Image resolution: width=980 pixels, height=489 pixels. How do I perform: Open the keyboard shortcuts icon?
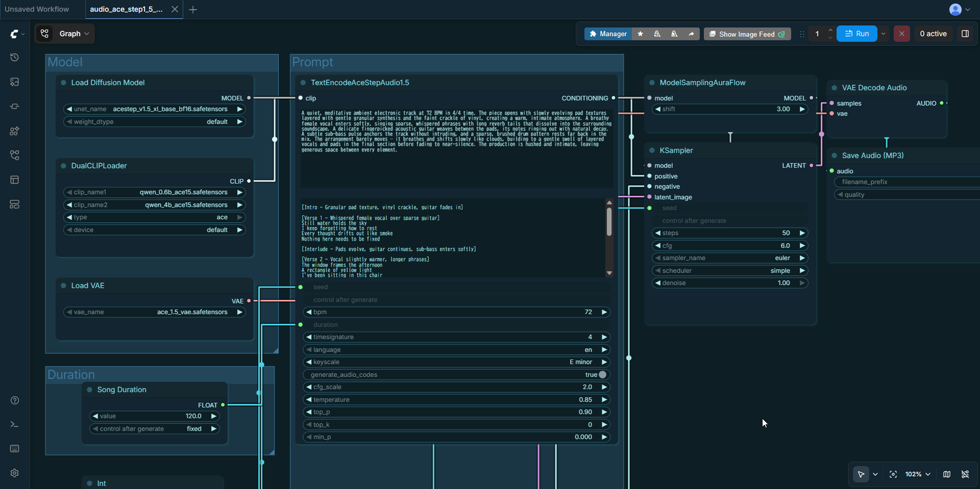tap(15, 449)
